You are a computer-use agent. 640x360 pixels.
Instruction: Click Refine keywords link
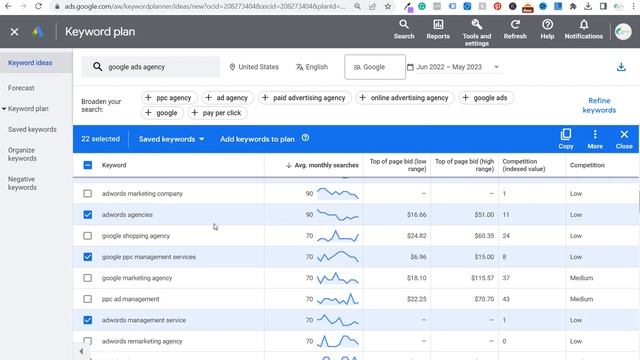[599, 105]
